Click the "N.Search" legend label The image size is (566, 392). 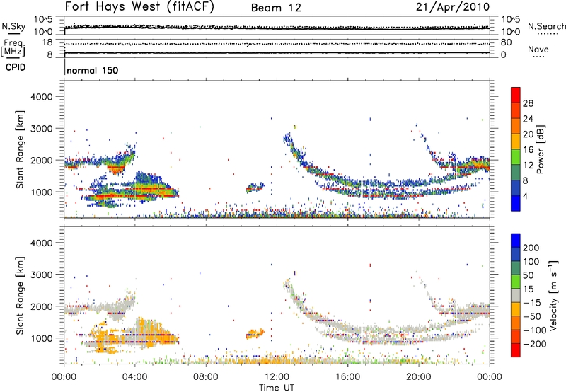(x=546, y=26)
